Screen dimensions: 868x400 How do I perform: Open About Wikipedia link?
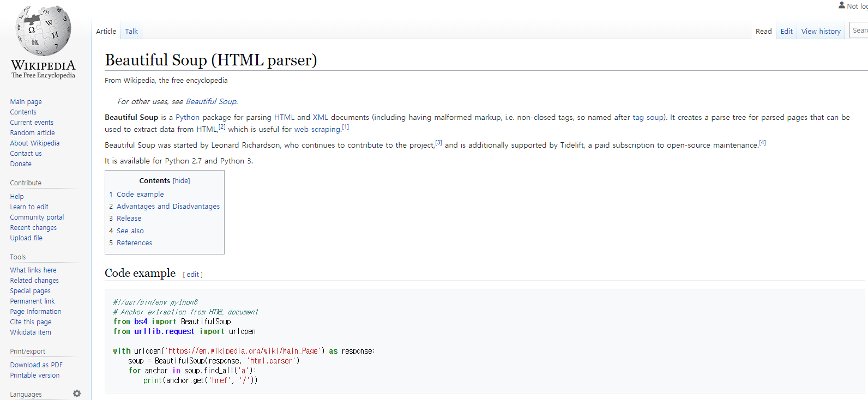[x=34, y=143]
